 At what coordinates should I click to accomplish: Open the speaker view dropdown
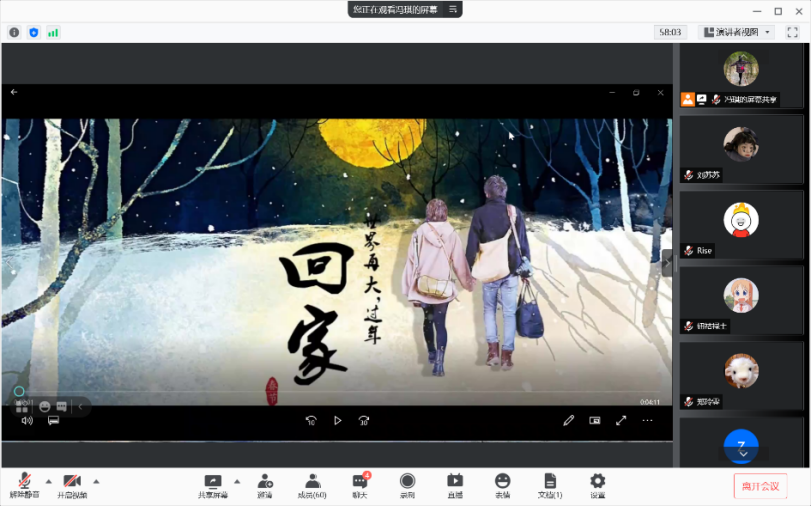(737, 32)
